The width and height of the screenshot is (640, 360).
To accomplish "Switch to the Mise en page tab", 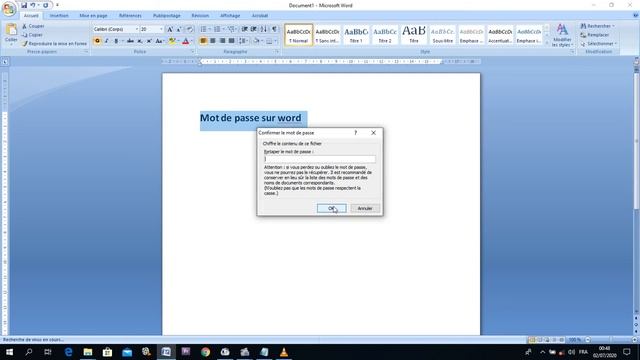I will tap(93, 16).
